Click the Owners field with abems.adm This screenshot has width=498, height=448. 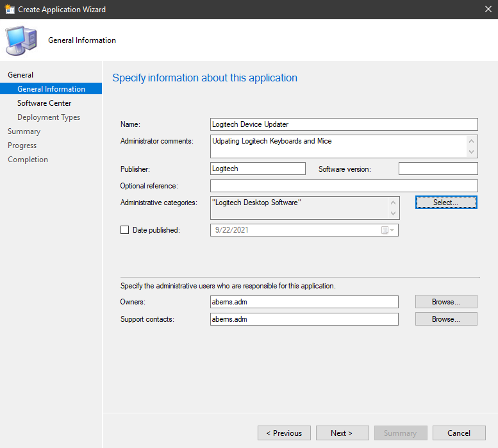(x=304, y=302)
